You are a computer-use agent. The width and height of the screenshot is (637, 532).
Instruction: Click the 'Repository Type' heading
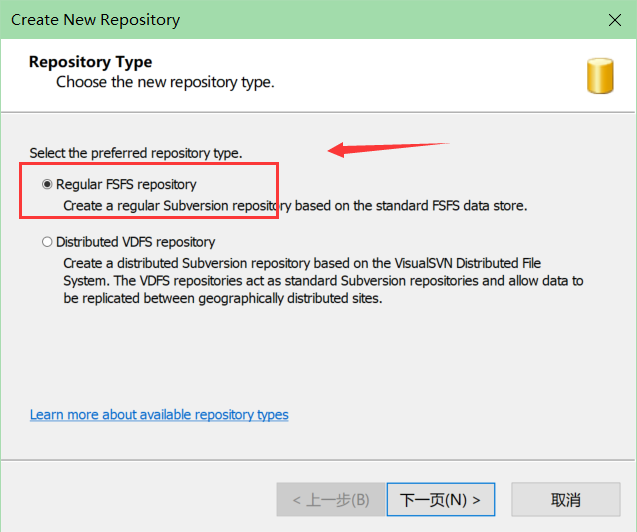pos(90,62)
